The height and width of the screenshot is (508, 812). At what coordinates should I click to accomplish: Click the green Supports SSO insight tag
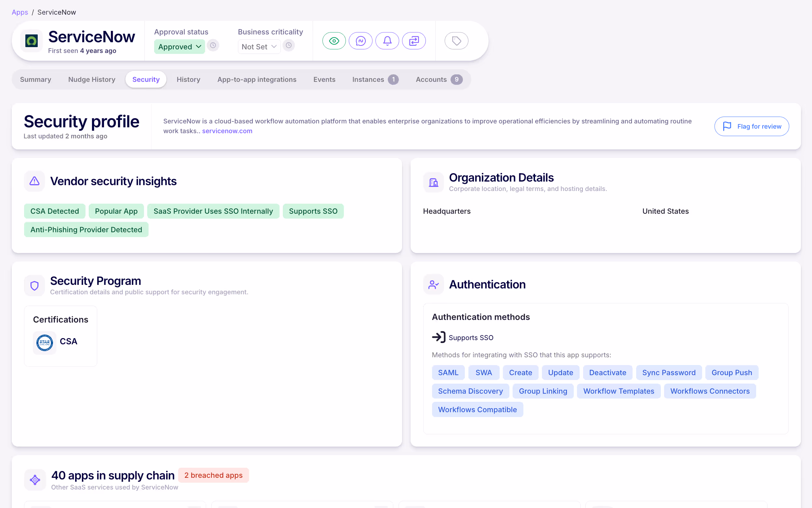pyautogui.click(x=313, y=211)
